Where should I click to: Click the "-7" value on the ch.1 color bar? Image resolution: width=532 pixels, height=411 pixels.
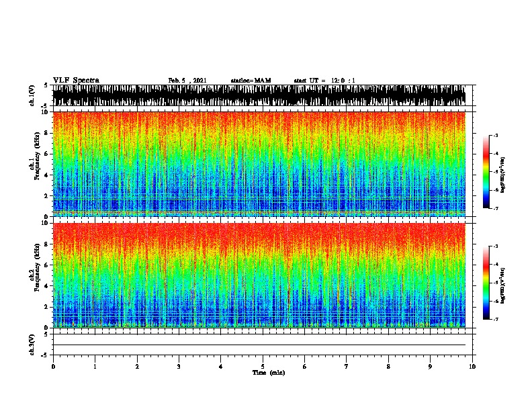pyautogui.click(x=496, y=208)
